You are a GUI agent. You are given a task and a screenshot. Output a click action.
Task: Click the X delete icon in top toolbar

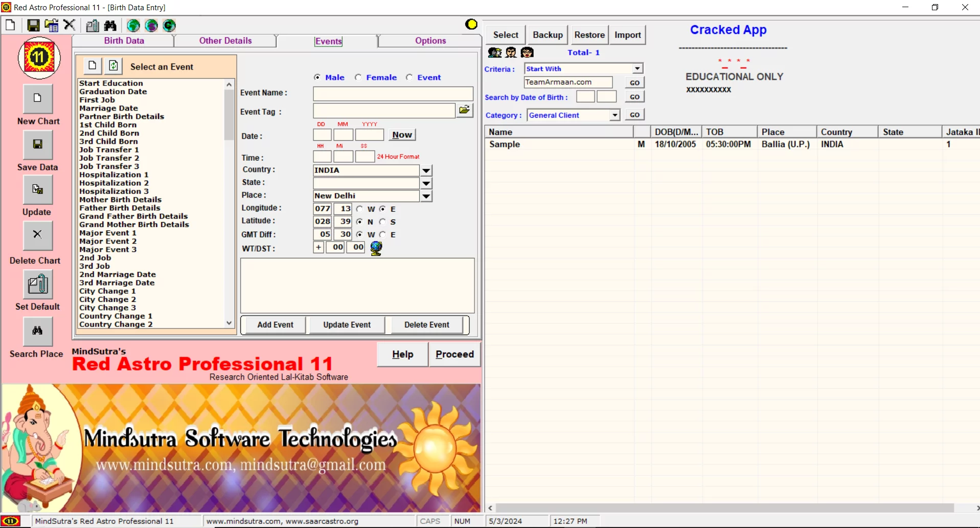coord(70,25)
